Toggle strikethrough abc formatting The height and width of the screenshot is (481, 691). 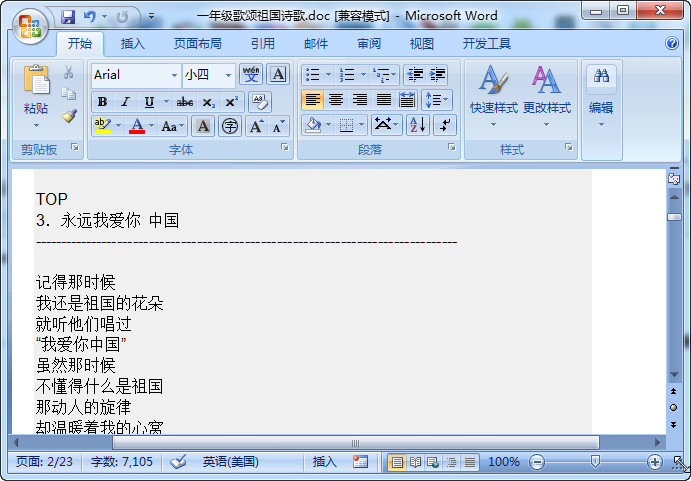[x=185, y=102]
